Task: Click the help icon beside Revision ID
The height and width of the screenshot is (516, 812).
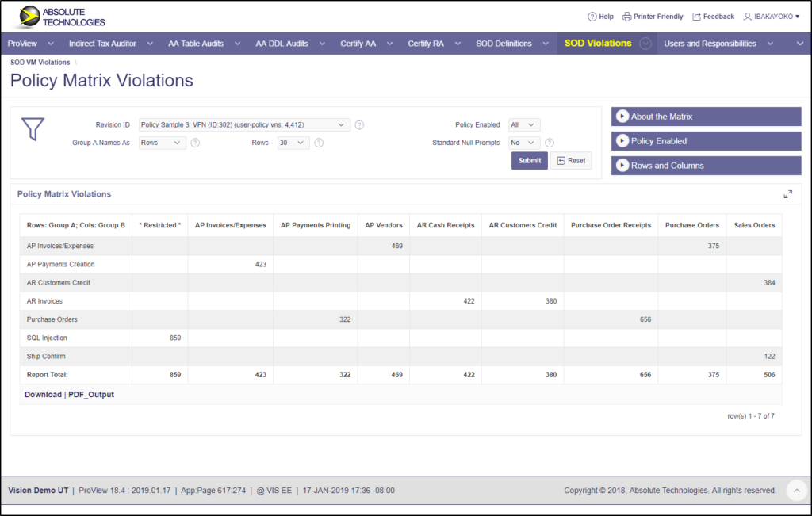Action: click(x=358, y=124)
